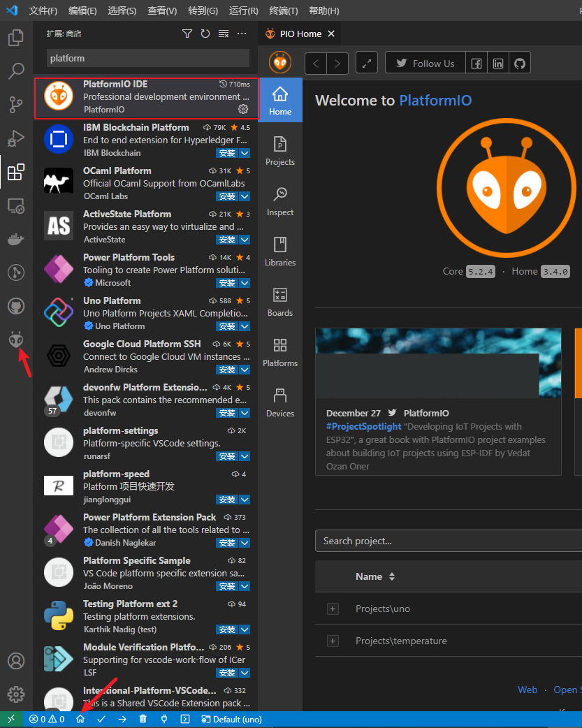Open Devices in PIO Home sidebar

click(280, 402)
